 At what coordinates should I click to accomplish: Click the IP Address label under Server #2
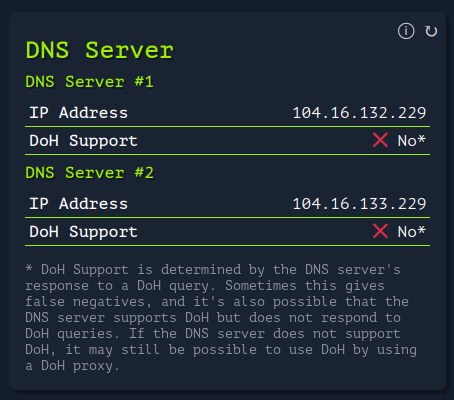click(x=78, y=204)
